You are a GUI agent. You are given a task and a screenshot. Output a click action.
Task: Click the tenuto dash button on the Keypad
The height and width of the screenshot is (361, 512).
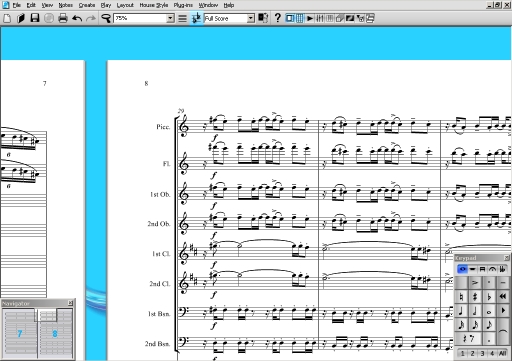pyautogui.click(x=503, y=283)
